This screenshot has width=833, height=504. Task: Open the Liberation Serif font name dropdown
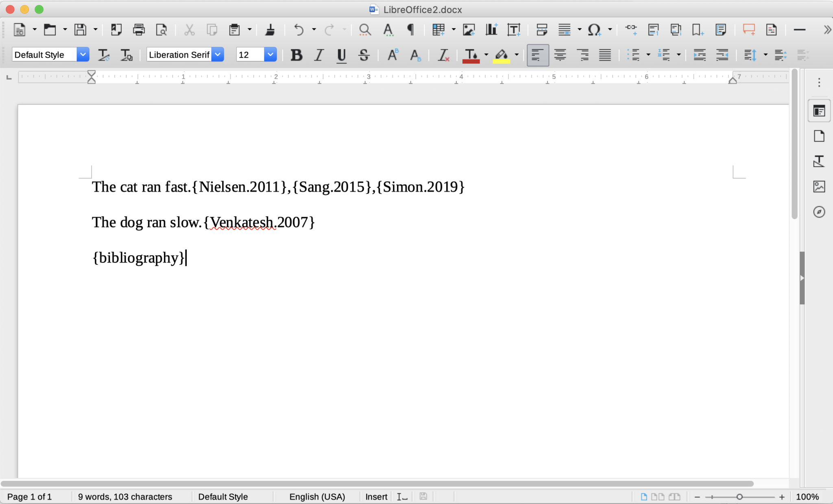click(x=218, y=55)
